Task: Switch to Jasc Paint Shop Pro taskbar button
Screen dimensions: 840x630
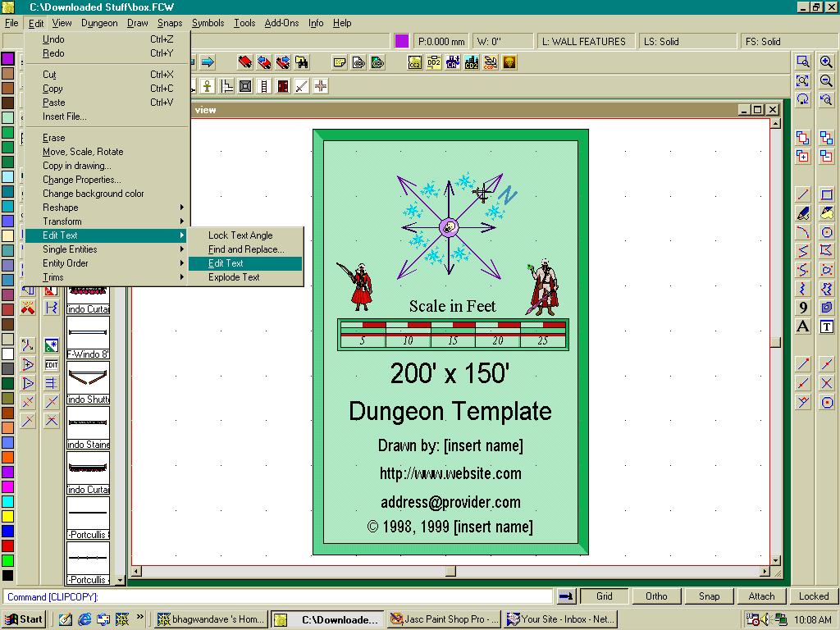Action: pyautogui.click(x=444, y=619)
